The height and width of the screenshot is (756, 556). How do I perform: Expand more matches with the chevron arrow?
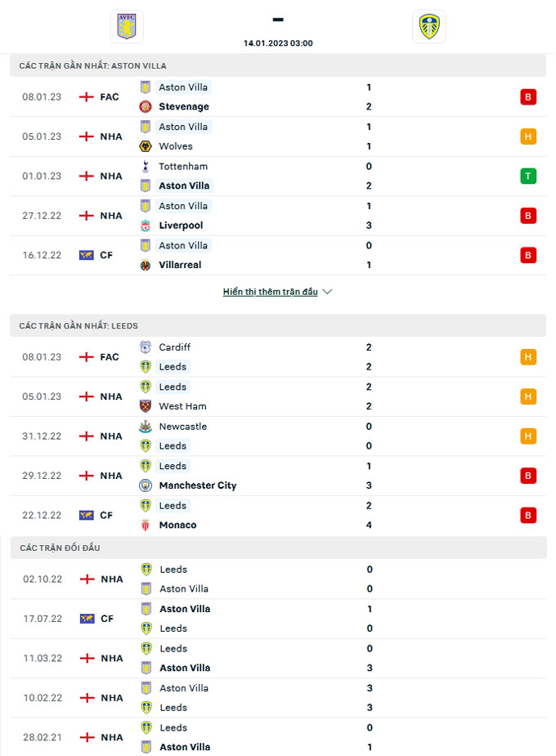click(x=327, y=292)
